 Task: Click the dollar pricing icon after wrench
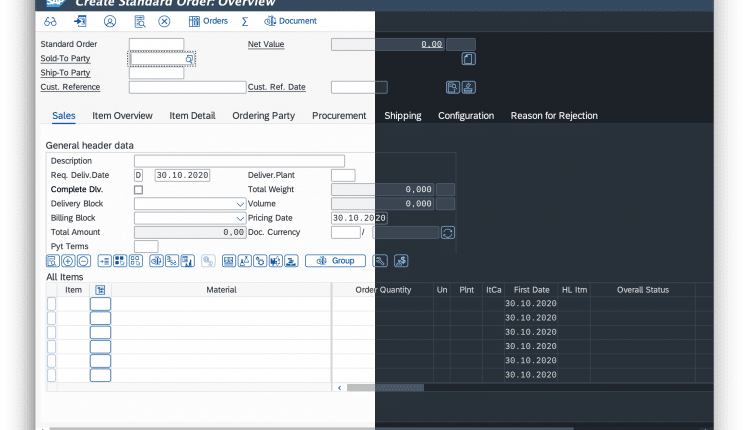coord(401,261)
